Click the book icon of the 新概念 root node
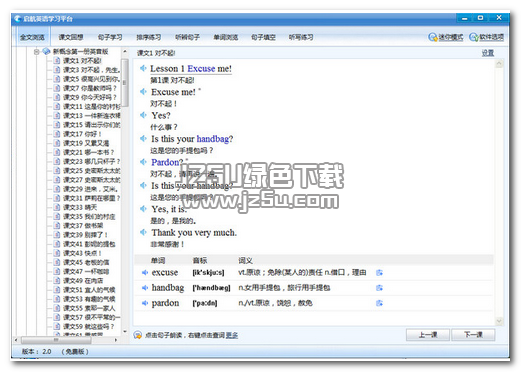The width and height of the screenshot is (521, 372). click(46, 51)
